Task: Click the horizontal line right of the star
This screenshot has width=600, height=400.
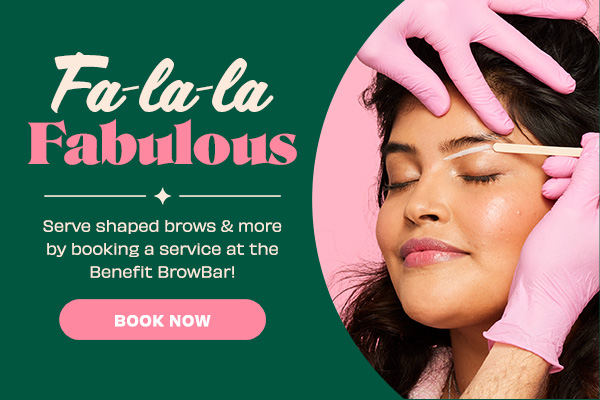Action: [x=230, y=196]
